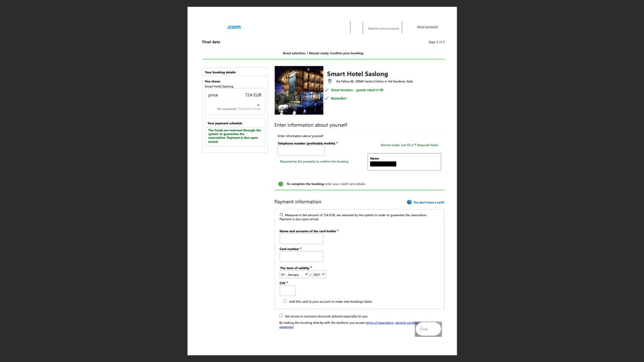Open 'Your account'
The image size is (644, 362).
click(427, 27)
